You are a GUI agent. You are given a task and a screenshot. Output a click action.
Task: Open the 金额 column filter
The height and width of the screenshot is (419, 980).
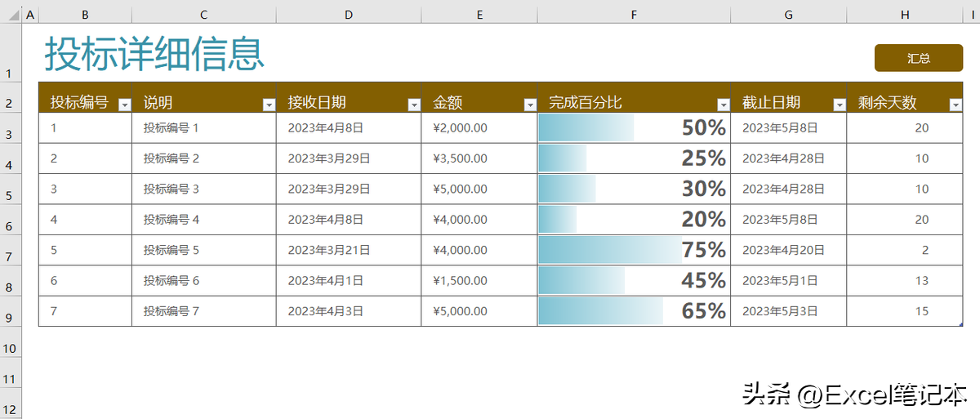(530, 105)
